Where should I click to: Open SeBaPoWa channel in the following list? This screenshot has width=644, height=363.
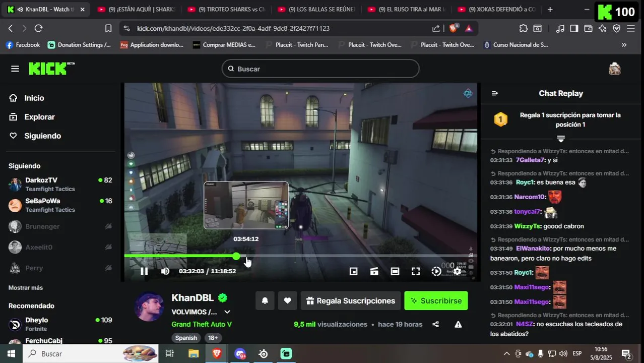(x=60, y=205)
